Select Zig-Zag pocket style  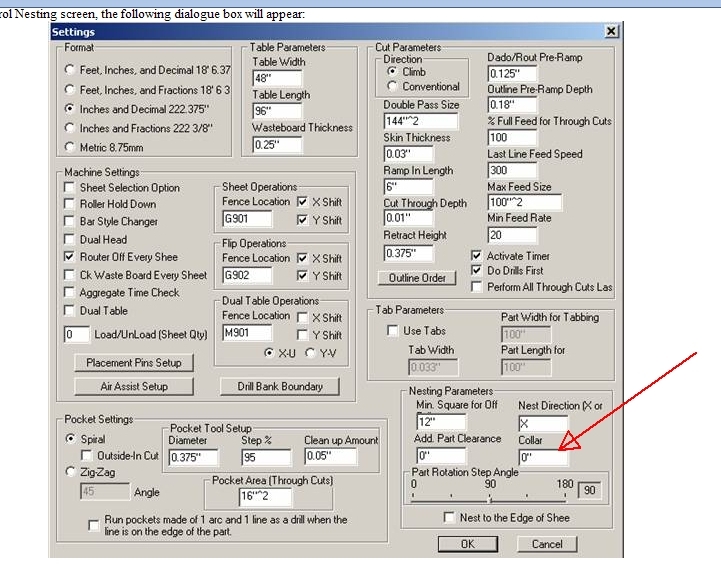(x=69, y=472)
